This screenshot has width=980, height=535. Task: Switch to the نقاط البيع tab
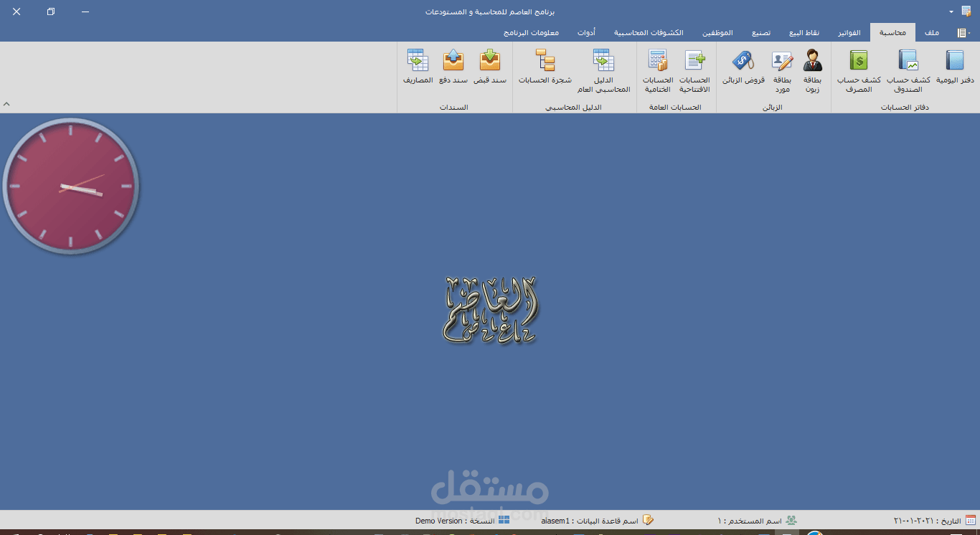[804, 33]
